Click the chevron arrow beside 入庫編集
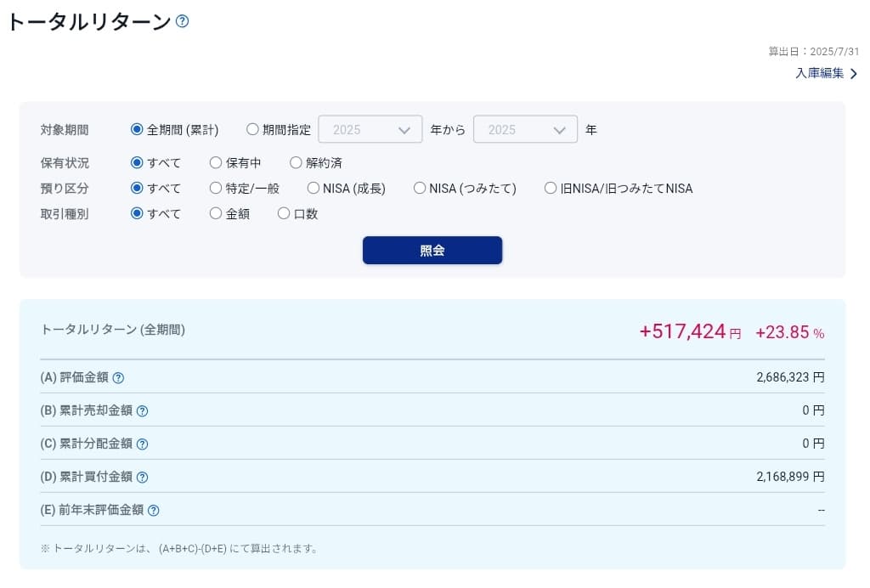Screen dimensions: 870x588 (853, 74)
